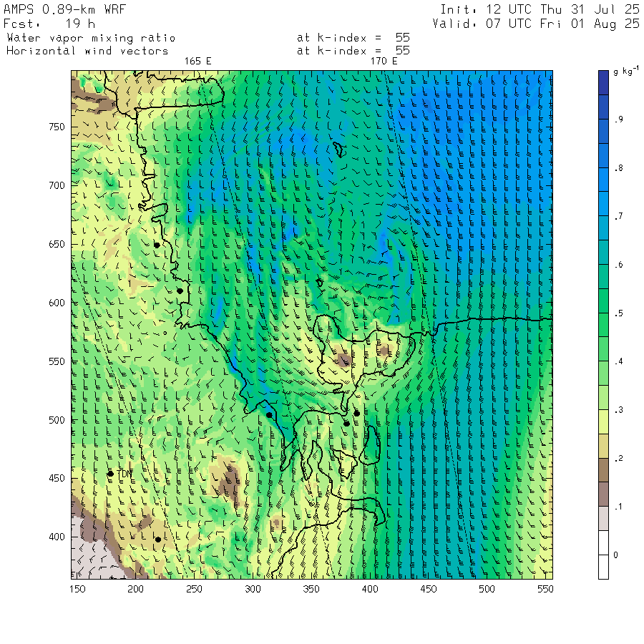The width and height of the screenshot is (644, 644).
Task: Click k-index = 55 beside Water vapor line
Action: pos(353,38)
